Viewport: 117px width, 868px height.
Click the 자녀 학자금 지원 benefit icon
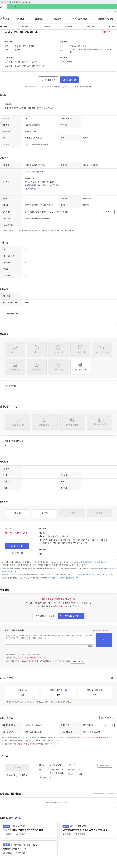coord(102,349)
